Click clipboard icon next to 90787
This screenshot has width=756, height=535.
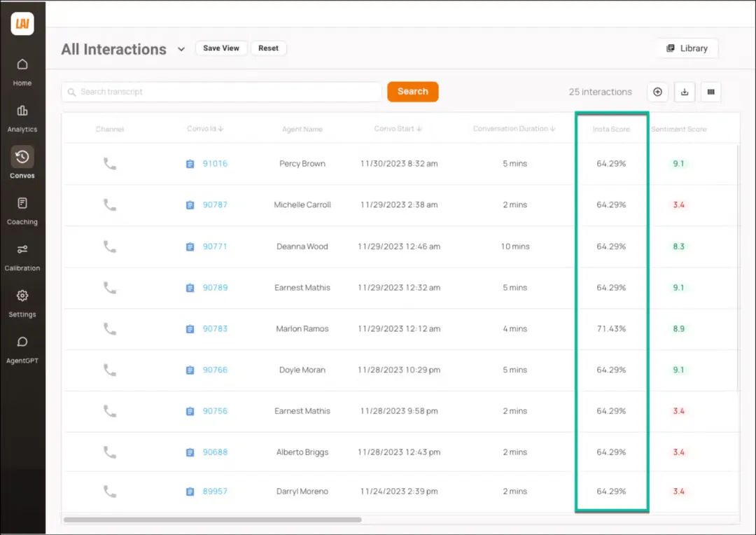point(190,205)
